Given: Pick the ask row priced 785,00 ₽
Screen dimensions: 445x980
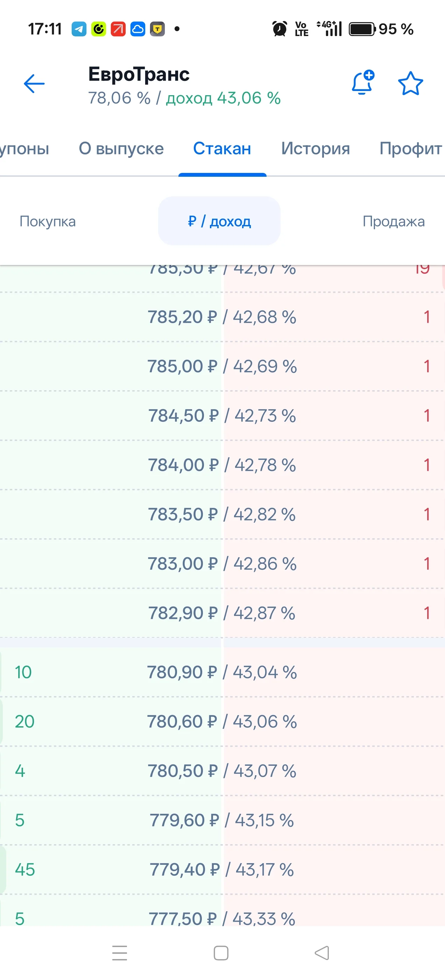Looking at the screenshot, I should [x=222, y=366].
